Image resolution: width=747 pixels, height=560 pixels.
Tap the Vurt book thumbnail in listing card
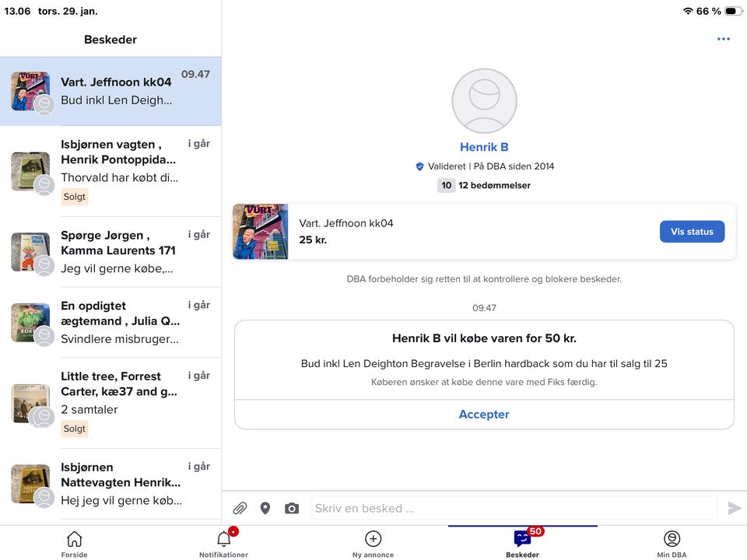(260, 232)
